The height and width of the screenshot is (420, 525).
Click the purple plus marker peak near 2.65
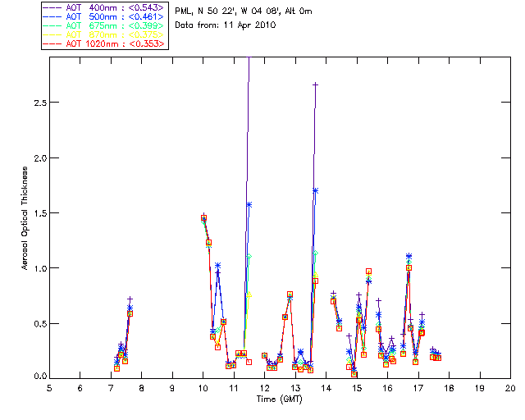(315, 84)
